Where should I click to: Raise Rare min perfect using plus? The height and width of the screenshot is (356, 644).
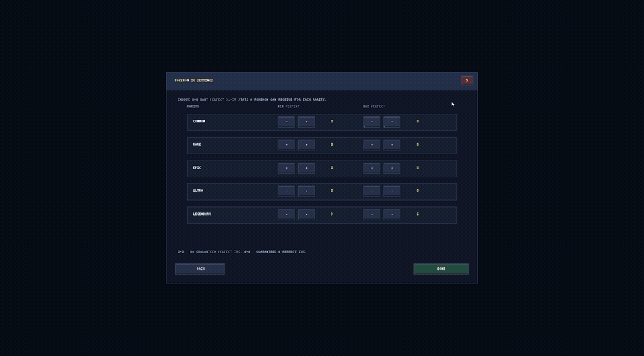coord(306,144)
